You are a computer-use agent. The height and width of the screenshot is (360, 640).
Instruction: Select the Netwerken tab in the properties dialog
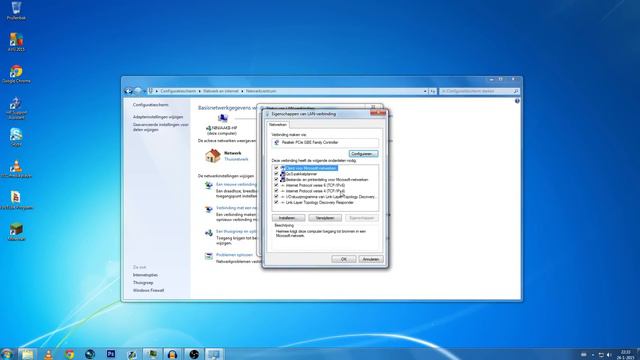[x=278, y=124]
